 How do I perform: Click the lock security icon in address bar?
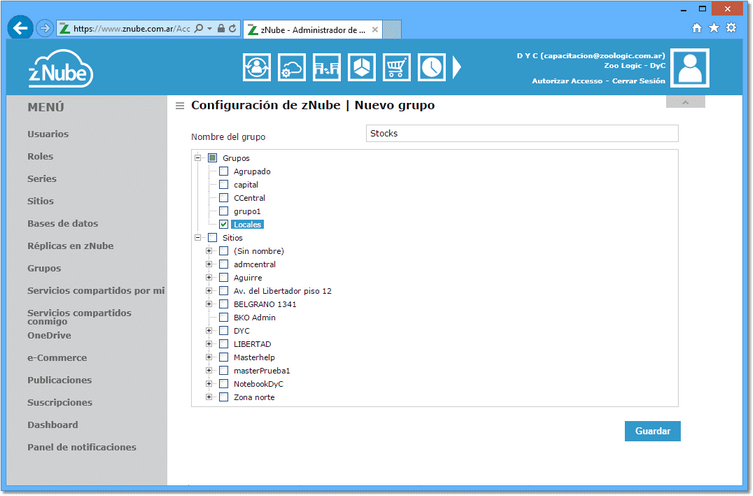pos(221,28)
